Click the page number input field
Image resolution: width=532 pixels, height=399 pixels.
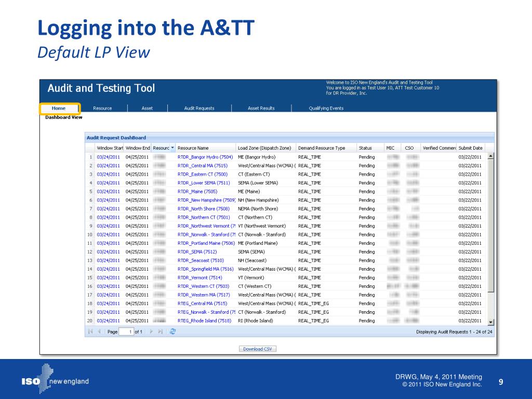tap(126, 331)
